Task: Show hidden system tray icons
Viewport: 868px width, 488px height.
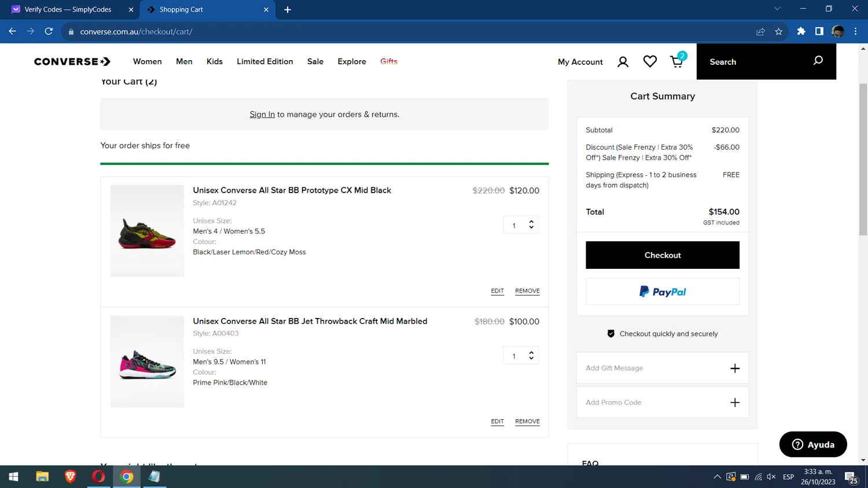Action: pyautogui.click(x=717, y=477)
